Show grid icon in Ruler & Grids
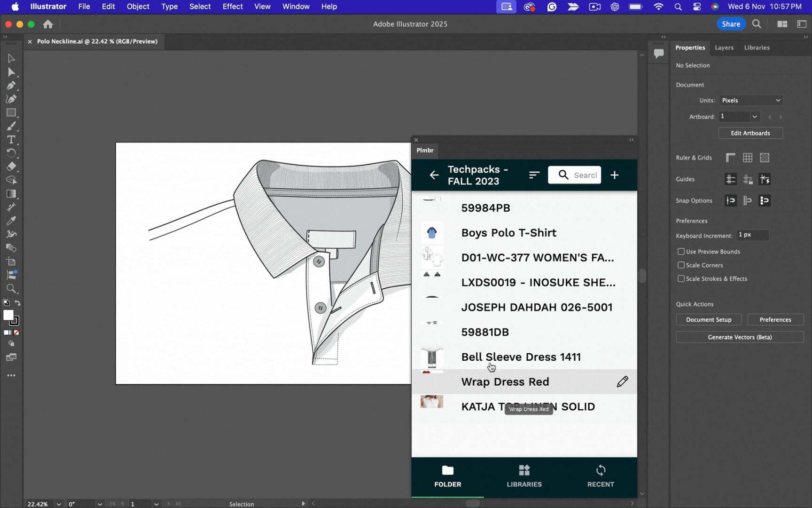 pos(748,158)
